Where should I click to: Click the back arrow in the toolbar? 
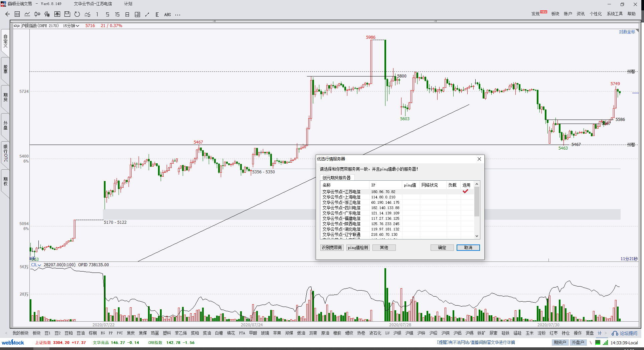click(7, 14)
